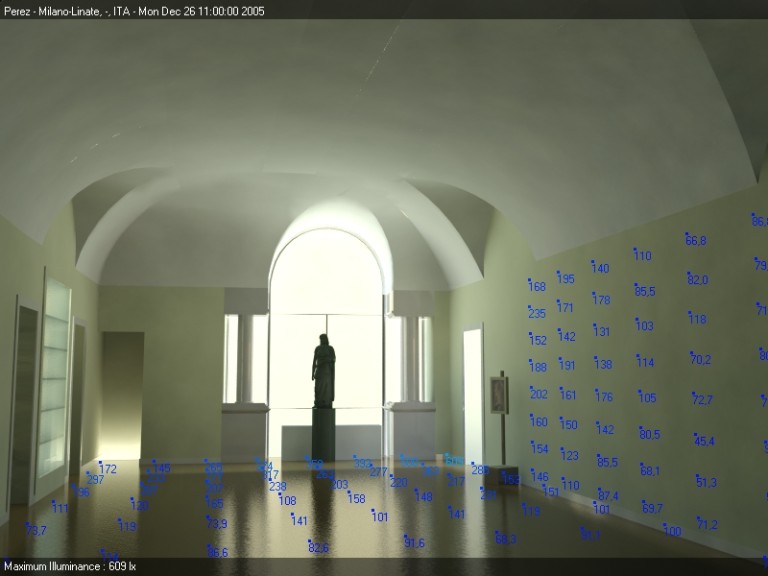Click the 235 wall illuminance label
Screen dimensions: 768x576
537,313
